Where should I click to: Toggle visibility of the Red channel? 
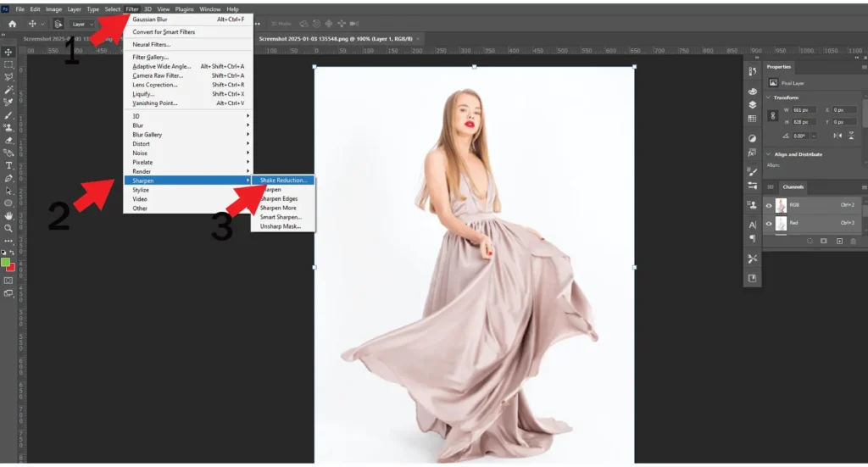(769, 223)
